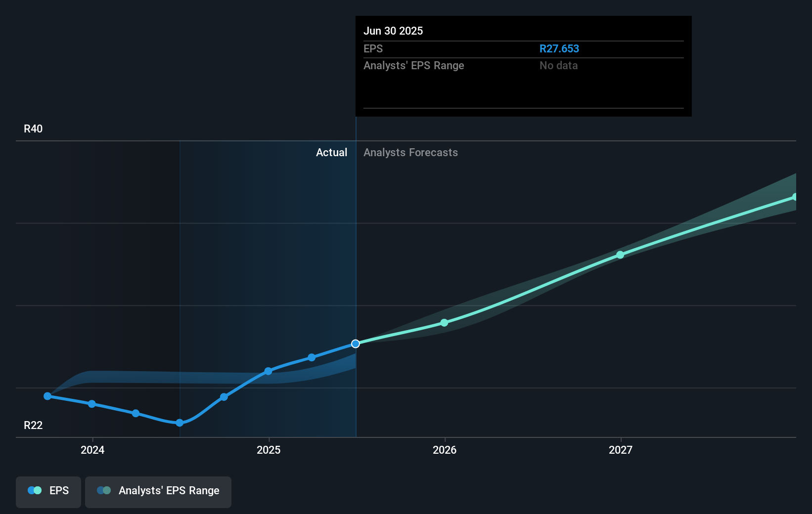
Task: Click the lowest EPS dip data point
Action: pos(179,423)
